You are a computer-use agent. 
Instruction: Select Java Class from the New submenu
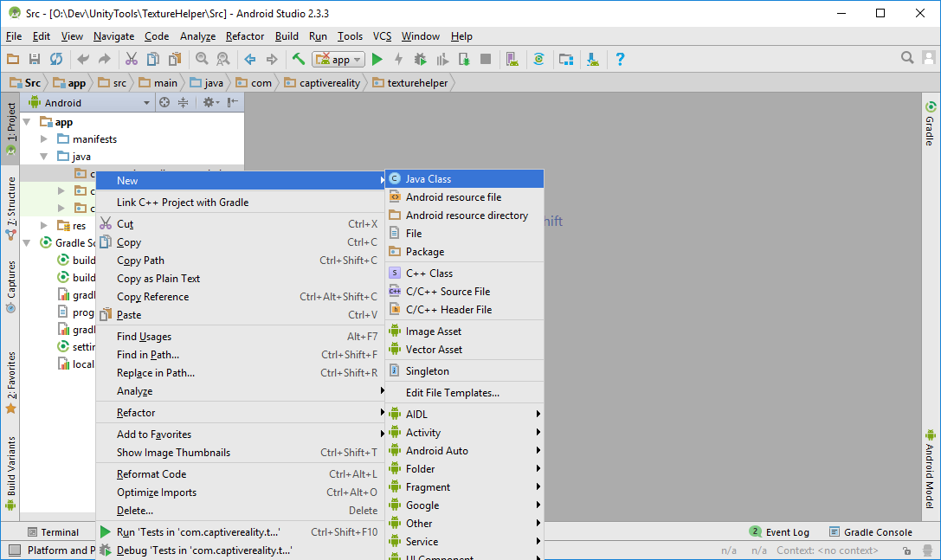(465, 179)
